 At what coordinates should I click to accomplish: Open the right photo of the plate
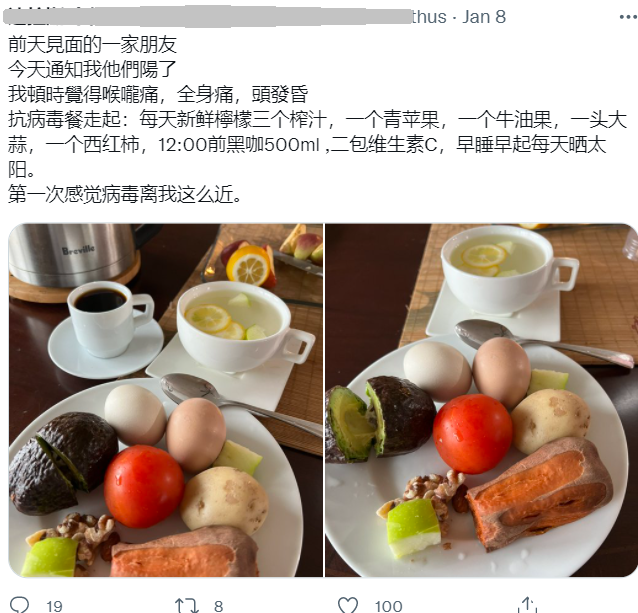481,400
